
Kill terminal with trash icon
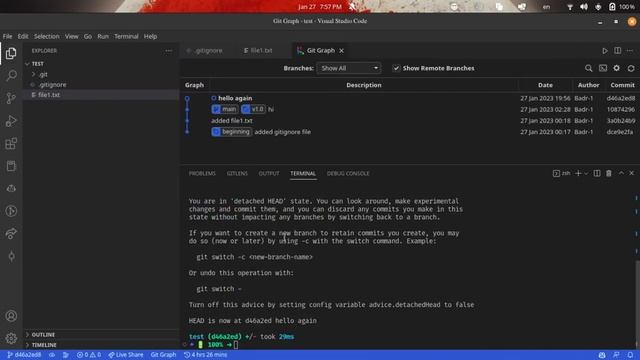609,173
